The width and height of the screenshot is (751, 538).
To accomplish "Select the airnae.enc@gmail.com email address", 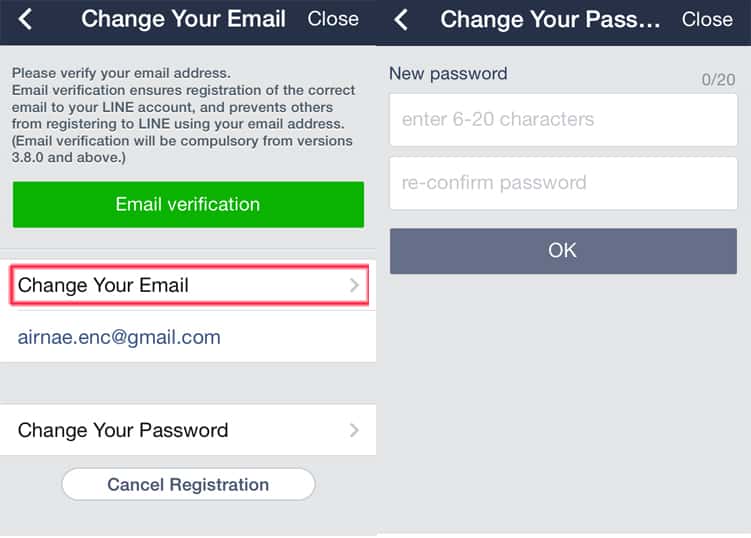I will (x=119, y=337).
